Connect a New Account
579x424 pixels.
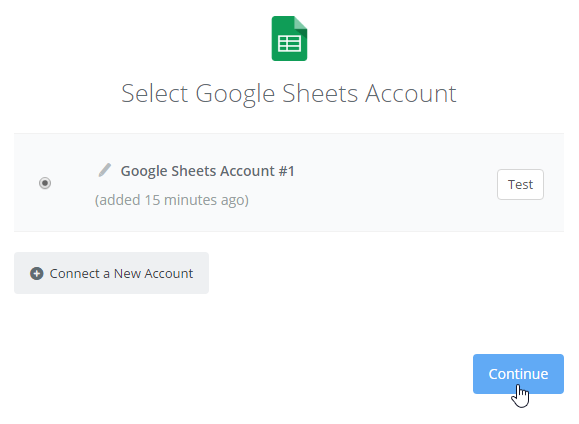112,273
